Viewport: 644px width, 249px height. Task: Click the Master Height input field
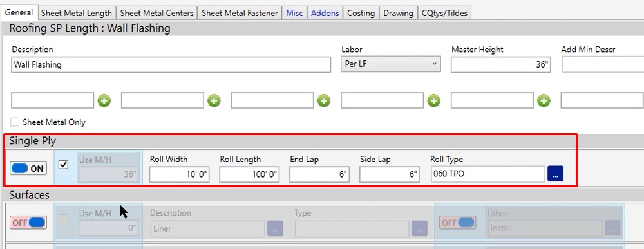500,64
